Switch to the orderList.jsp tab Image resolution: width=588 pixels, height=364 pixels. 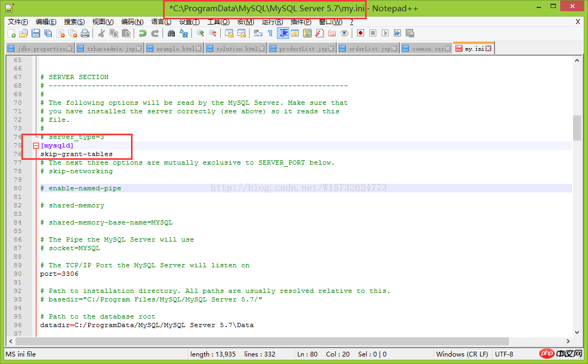pos(368,49)
